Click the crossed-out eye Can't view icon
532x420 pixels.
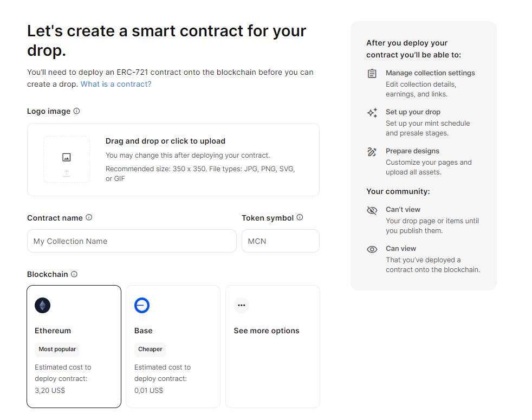point(372,210)
